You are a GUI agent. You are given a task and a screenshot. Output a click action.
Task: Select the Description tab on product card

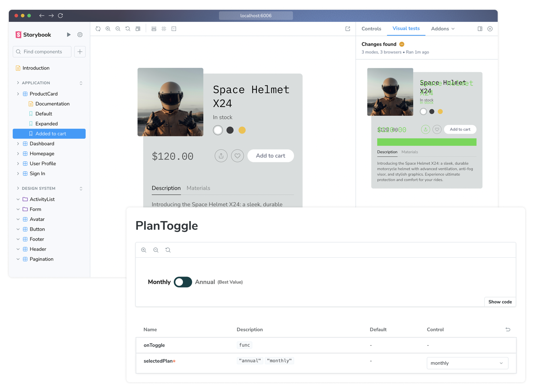166,188
